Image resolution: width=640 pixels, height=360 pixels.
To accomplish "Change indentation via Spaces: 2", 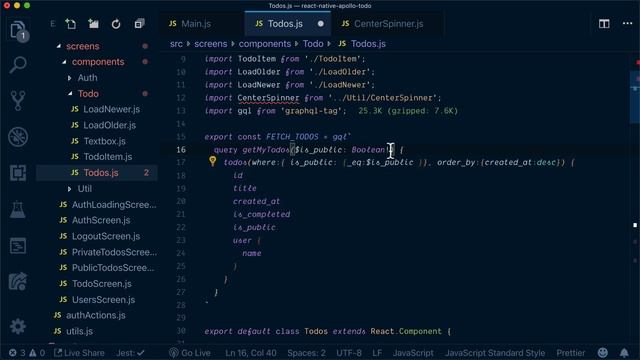I will [306, 353].
